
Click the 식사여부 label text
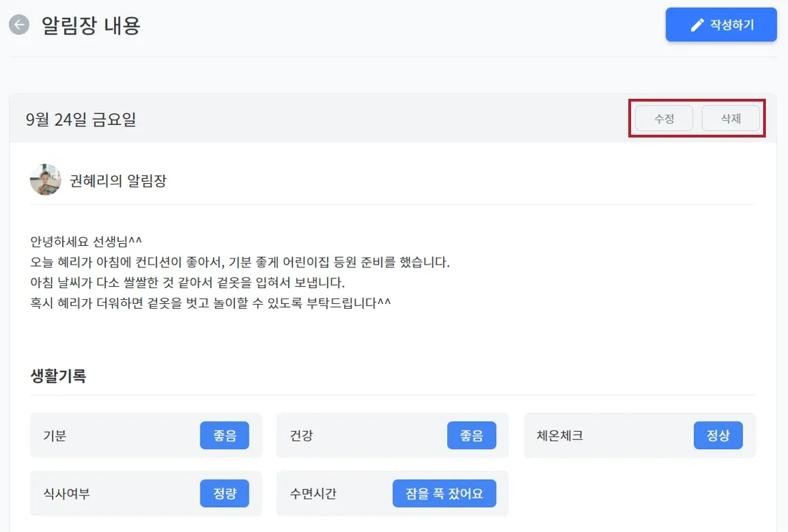tap(66, 494)
